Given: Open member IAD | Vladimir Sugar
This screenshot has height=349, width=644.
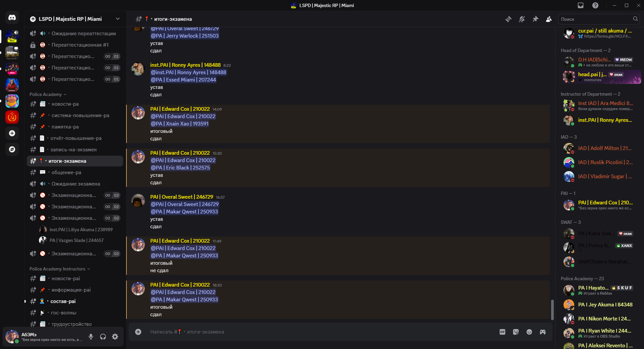Looking at the screenshot, I should (x=602, y=177).
